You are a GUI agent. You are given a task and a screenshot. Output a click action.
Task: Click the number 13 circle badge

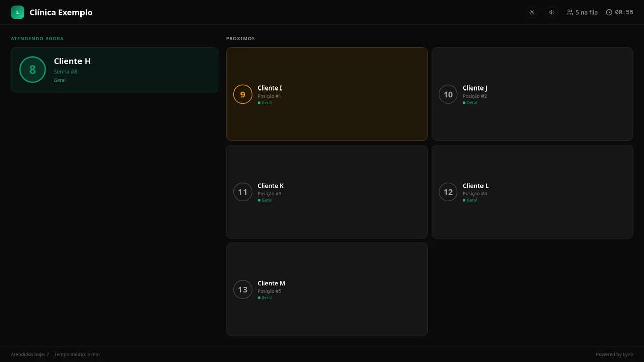click(x=243, y=289)
